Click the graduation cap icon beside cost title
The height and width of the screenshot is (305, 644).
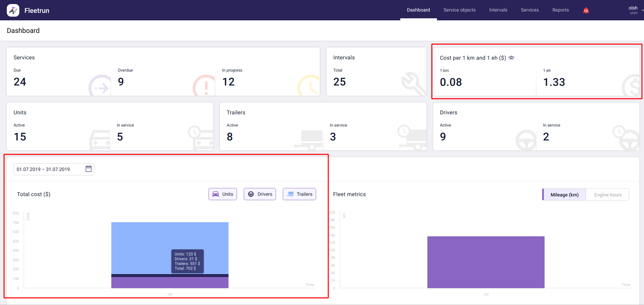(x=511, y=58)
